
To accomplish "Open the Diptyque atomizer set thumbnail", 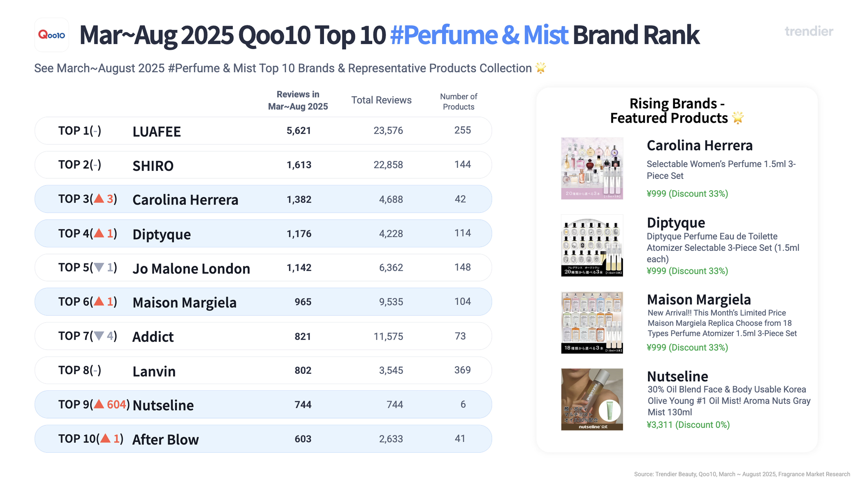I will click(x=592, y=245).
